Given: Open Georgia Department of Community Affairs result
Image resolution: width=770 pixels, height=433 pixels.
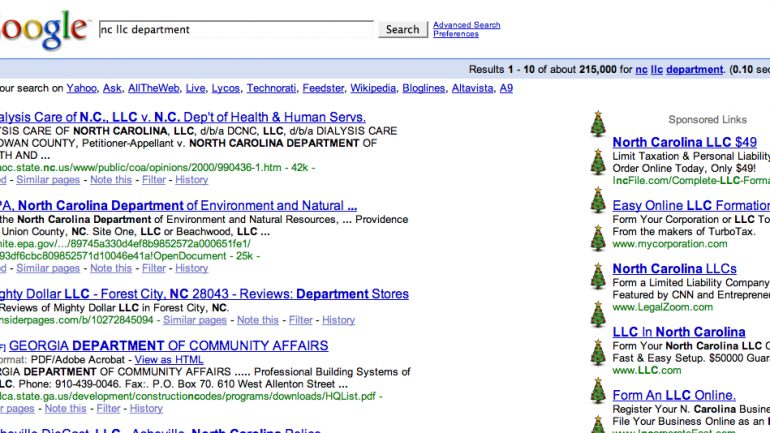Looking at the screenshot, I should tap(168, 346).
